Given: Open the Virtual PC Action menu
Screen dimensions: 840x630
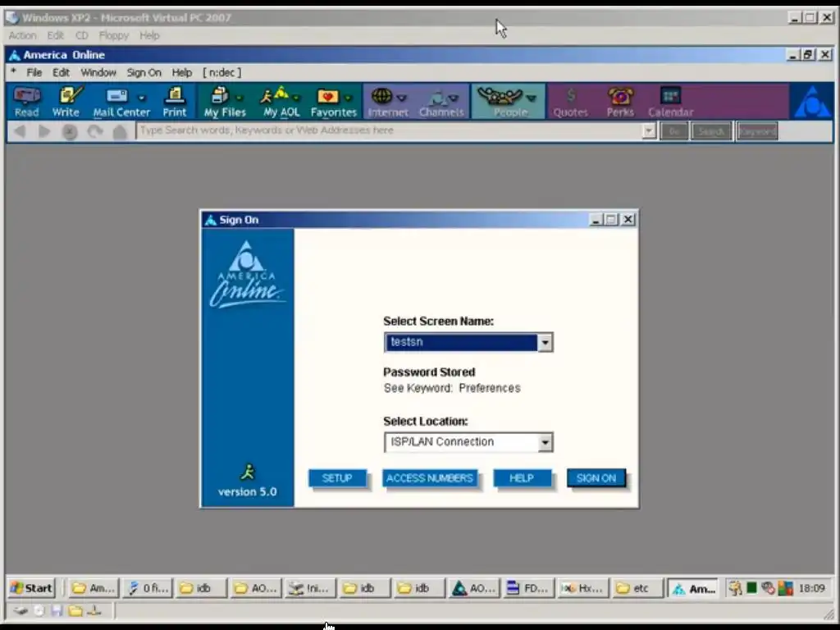Looking at the screenshot, I should click(22, 35).
